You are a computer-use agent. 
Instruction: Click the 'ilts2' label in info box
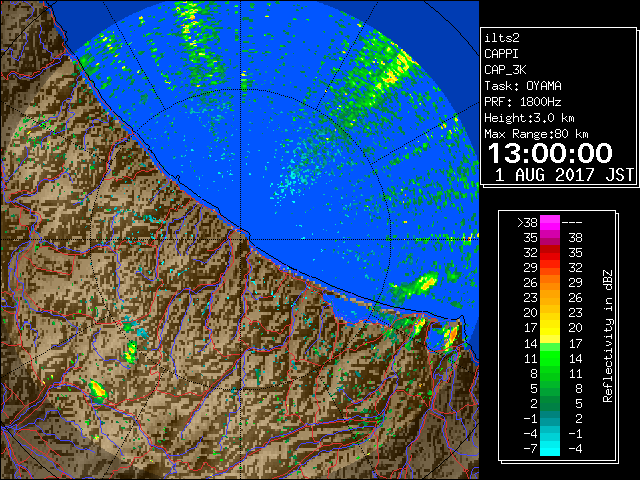502,38
